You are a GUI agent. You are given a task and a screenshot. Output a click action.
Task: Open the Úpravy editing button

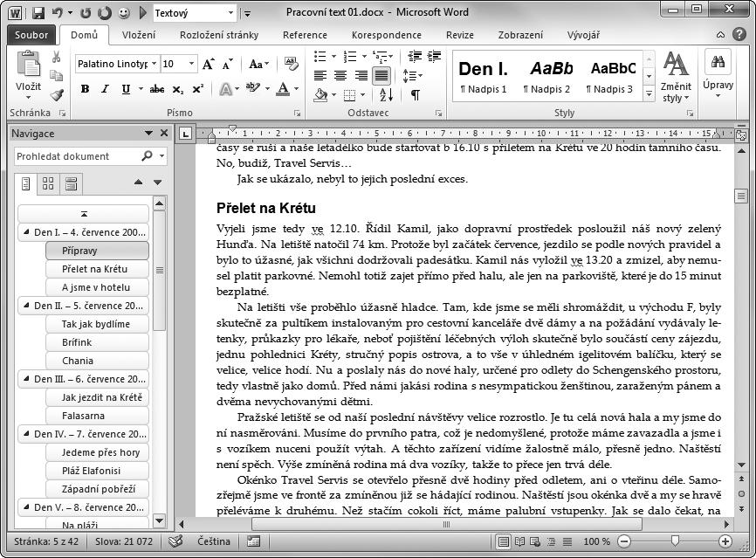718,74
